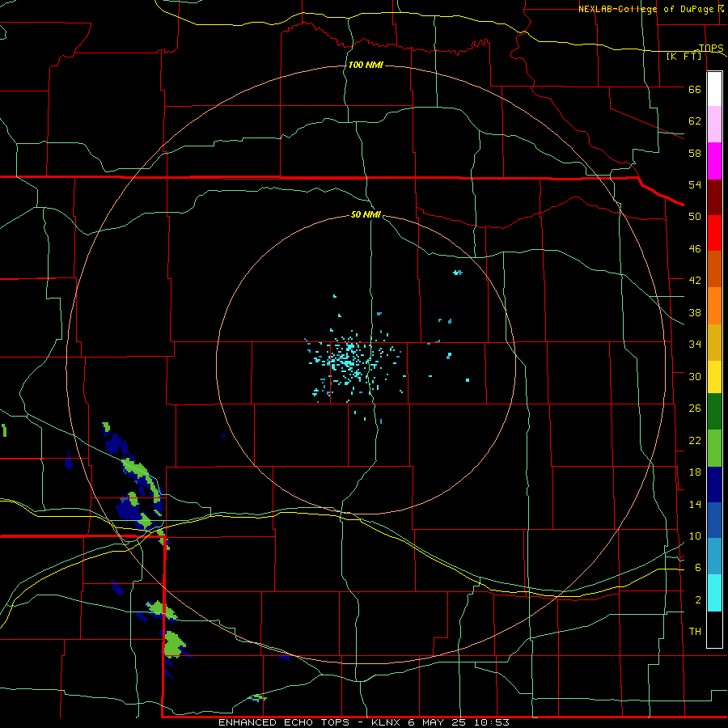The width and height of the screenshot is (728, 728).
Task: Click the dark red maroon legend swatch
Action: click(x=714, y=197)
